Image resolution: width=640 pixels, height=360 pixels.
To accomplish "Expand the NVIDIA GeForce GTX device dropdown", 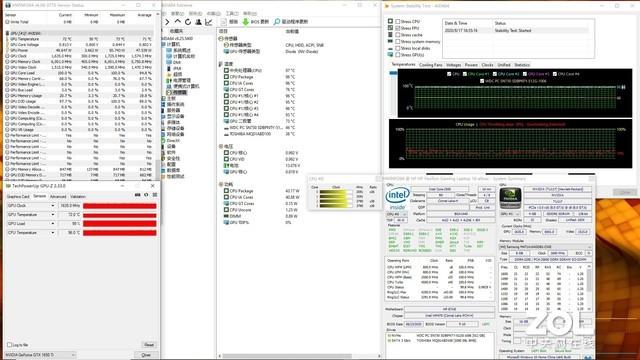I will click(x=40, y=355).
